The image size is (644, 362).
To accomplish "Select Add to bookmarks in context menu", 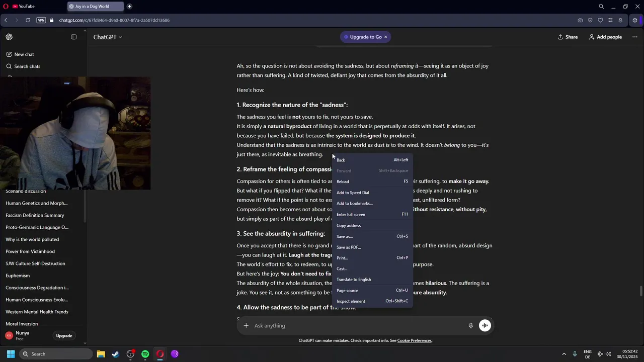I will (372, 204).
